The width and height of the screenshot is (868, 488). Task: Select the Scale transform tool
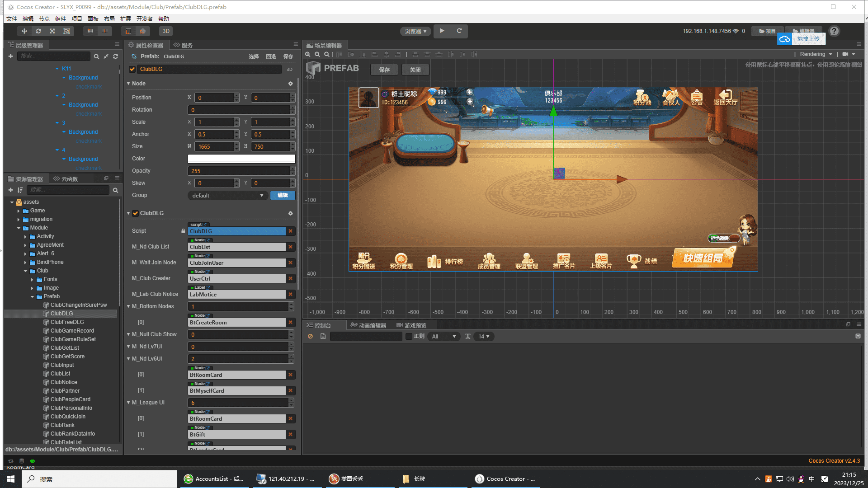52,31
